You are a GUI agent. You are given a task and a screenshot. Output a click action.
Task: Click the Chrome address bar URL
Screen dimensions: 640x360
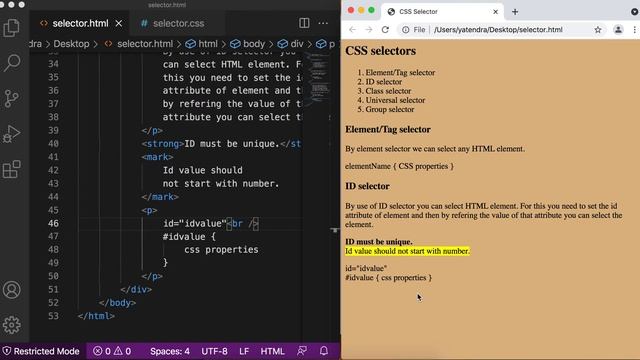click(x=498, y=30)
